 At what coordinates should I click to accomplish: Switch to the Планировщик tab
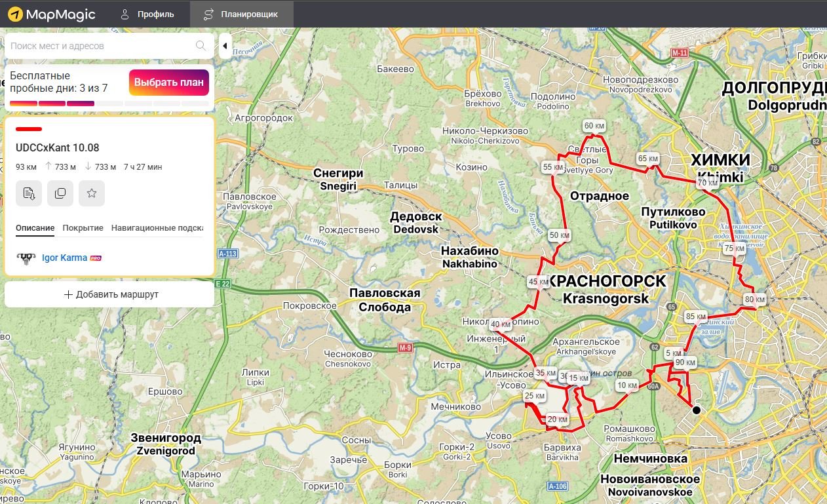(x=241, y=14)
